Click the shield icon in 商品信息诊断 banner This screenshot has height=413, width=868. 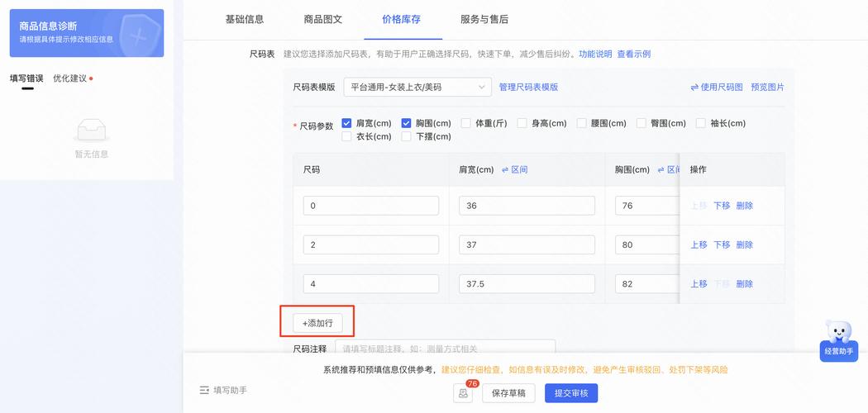138,36
